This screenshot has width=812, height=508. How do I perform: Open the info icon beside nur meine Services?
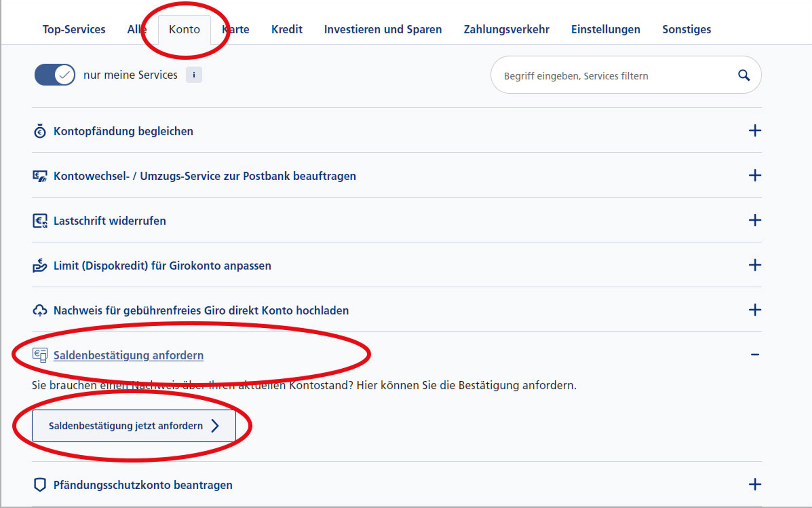click(194, 75)
